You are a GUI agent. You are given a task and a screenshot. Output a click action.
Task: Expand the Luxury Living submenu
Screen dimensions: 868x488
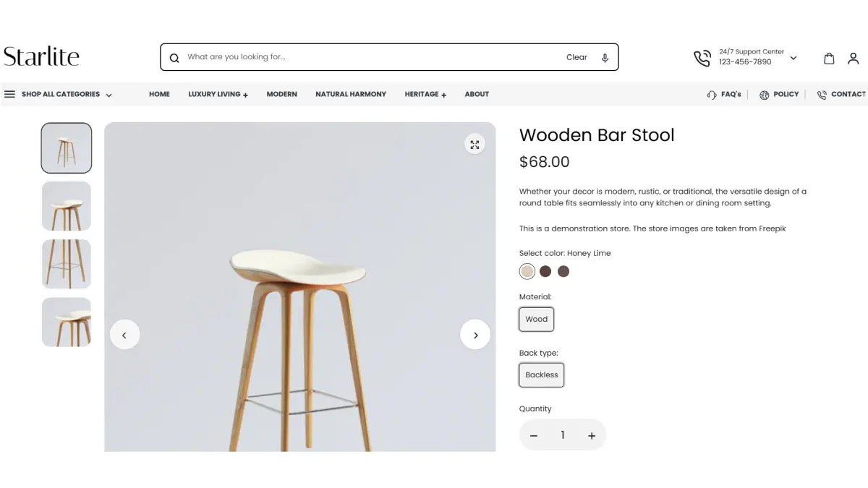coord(218,94)
